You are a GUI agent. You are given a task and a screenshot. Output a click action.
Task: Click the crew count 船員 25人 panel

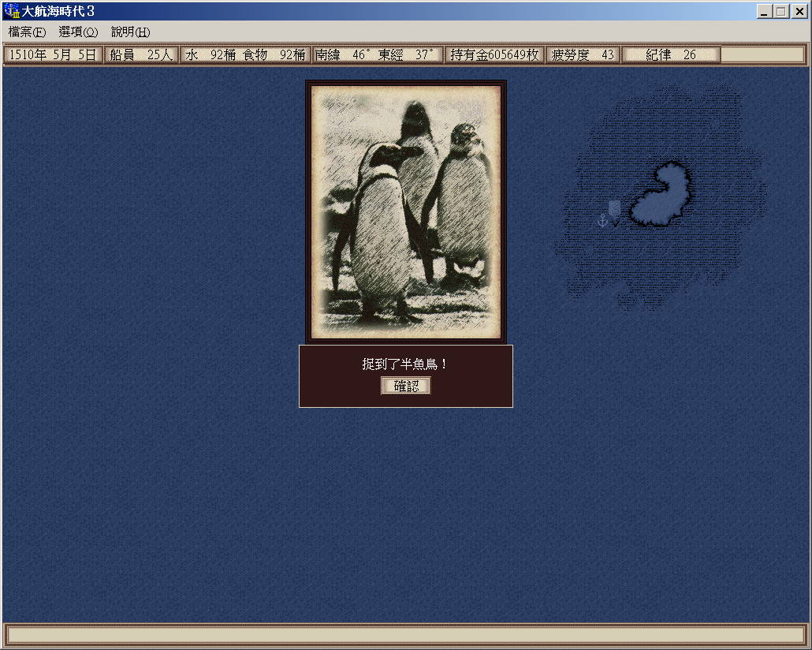coord(141,54)
